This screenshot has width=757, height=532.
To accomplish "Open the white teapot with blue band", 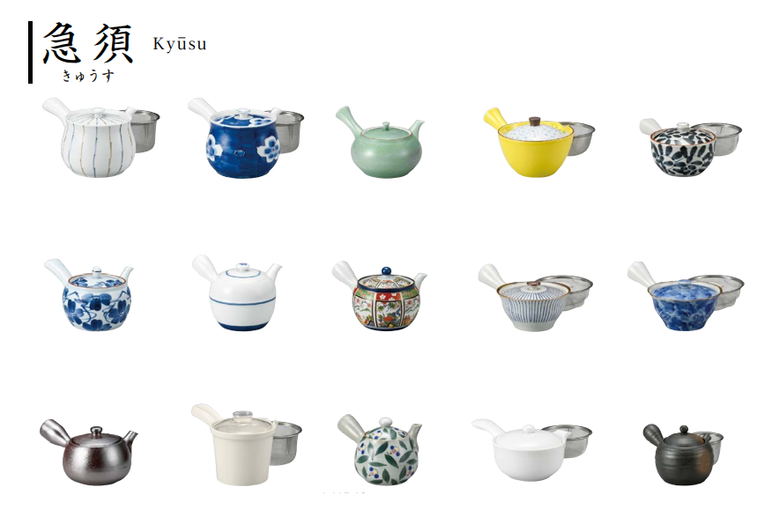I will click(237, 292).
